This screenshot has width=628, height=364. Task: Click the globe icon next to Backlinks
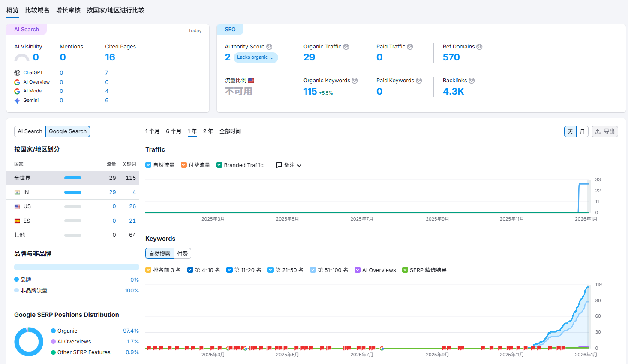coord(472,81)
